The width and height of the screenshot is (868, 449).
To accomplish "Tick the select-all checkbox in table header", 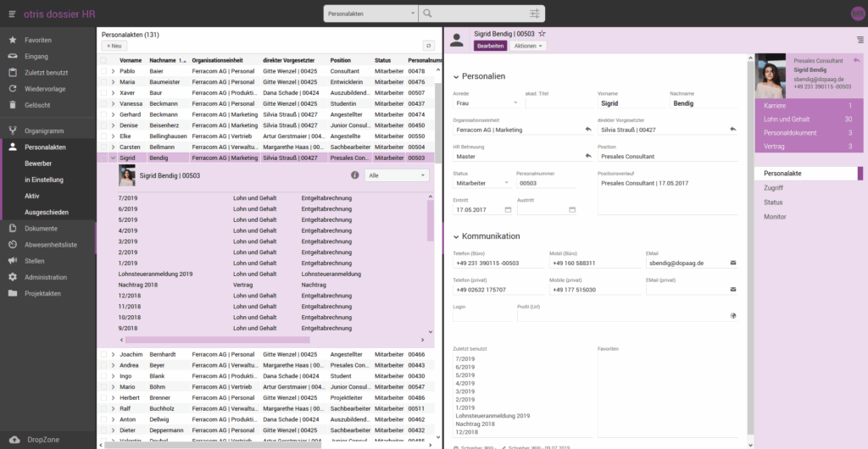I will pyautogui.click(x=103, y=60).
